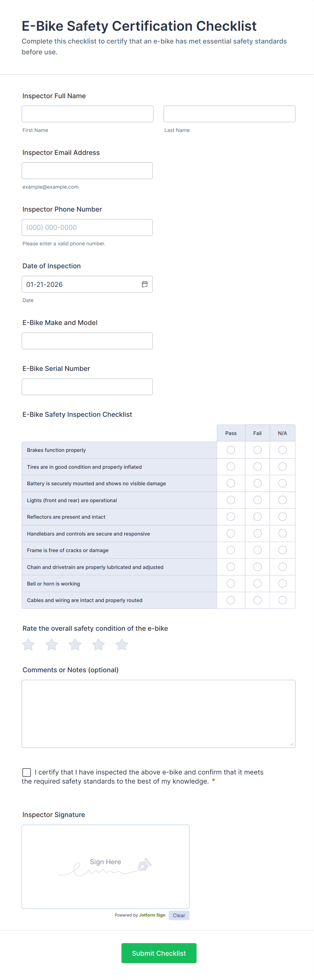Click the First Name field
The height and width of the screenshot is (980, 314).
(87, 113)
